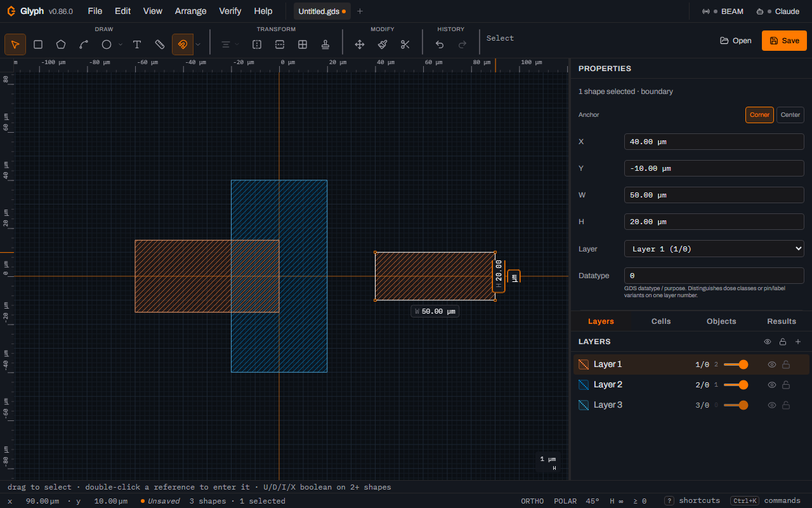Select the Path curve tool
The height and width of the screenshot is (508, 812).
pyautogui.click(x=84, y=44)
